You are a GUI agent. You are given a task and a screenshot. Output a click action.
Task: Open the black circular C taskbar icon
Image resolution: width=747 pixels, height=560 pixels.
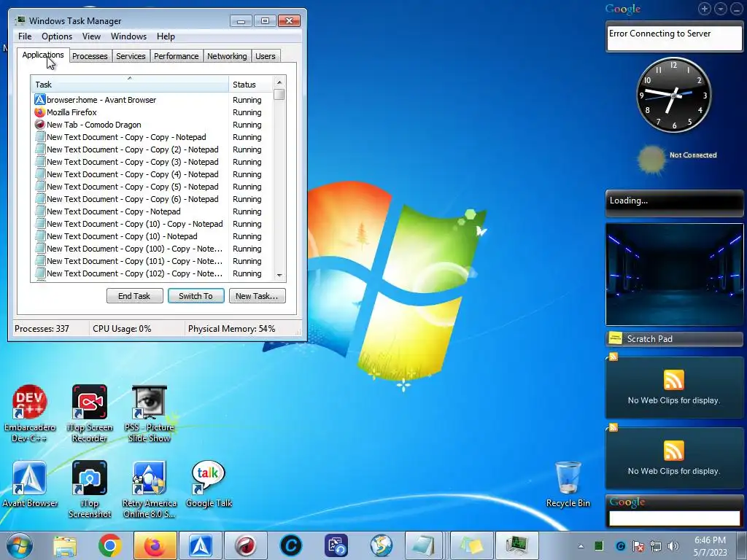(x=290, y=545)
